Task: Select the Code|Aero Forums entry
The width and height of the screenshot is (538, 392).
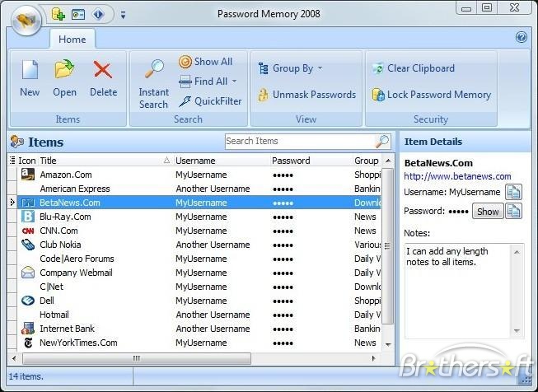Action: (77, 259)
